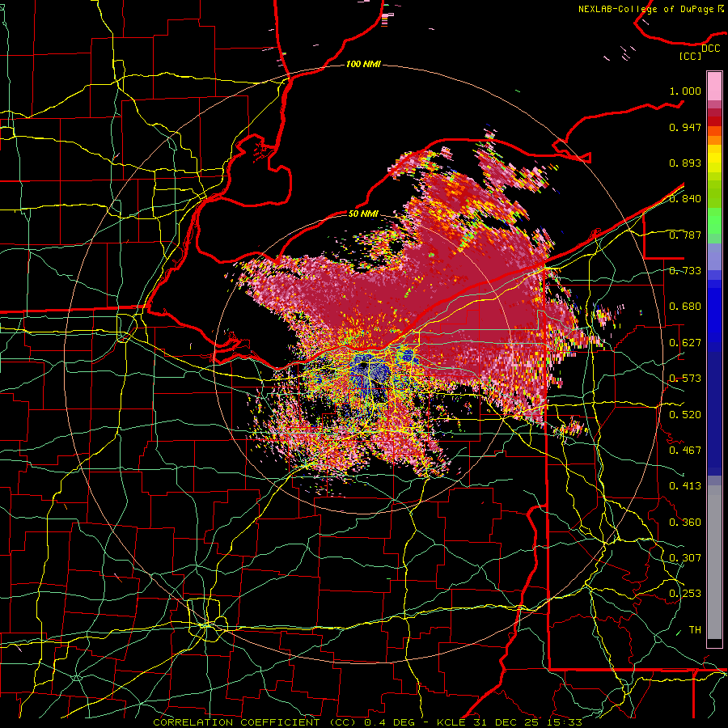Click the 0.787 scale value
This screenshot has height=728, width=728.
point(685,235)
